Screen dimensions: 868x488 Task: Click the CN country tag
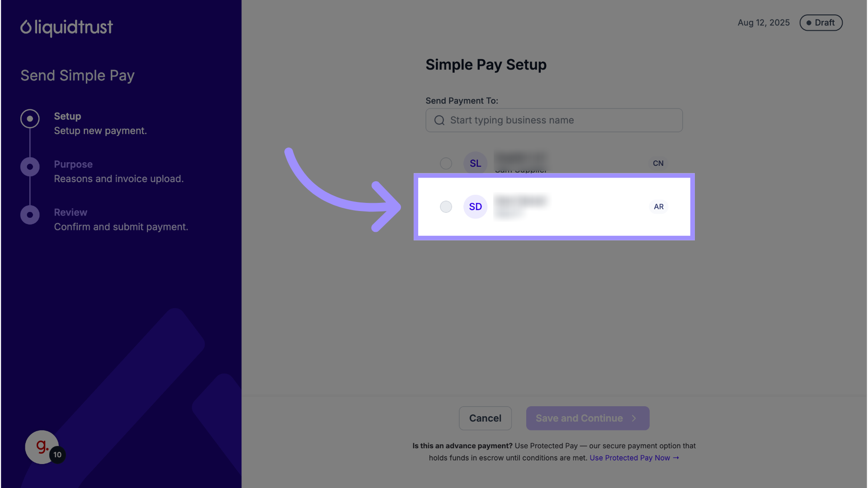point(658,164)
